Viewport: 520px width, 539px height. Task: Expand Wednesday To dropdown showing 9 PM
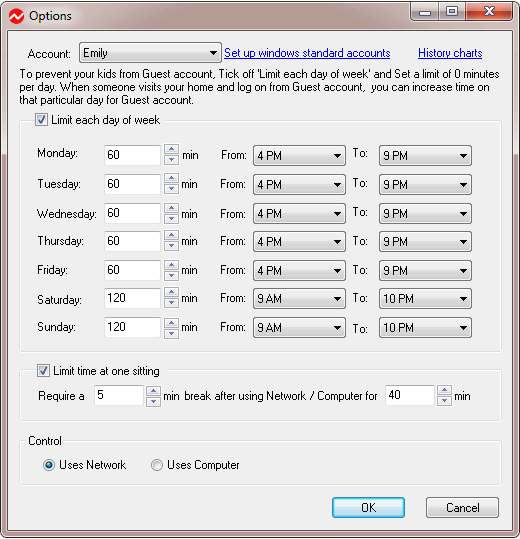tap(425, 213)
